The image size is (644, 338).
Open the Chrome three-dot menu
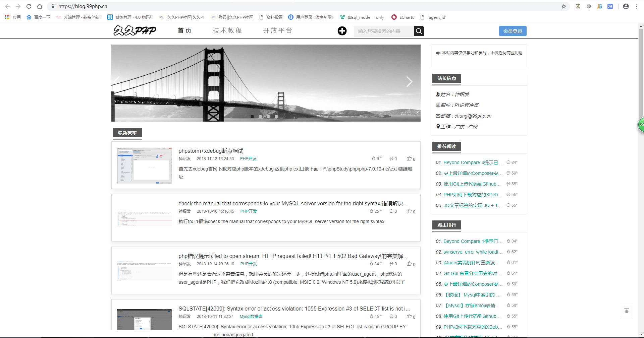637,6
